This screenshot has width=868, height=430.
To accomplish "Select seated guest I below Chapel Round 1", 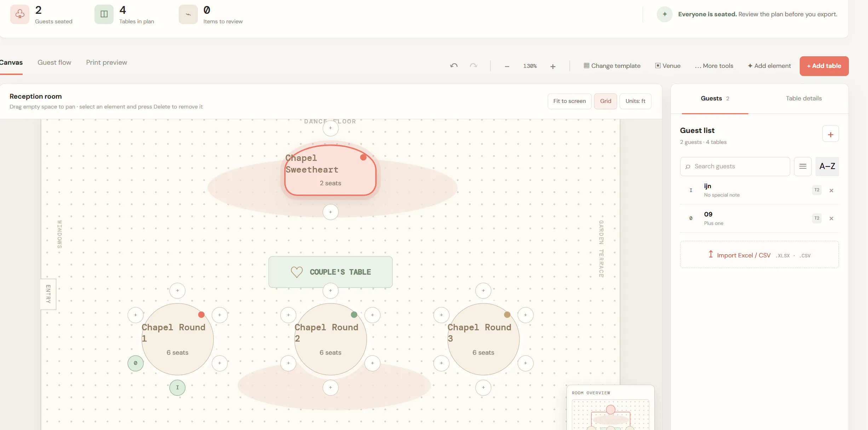I will click(x=177, y=388).
